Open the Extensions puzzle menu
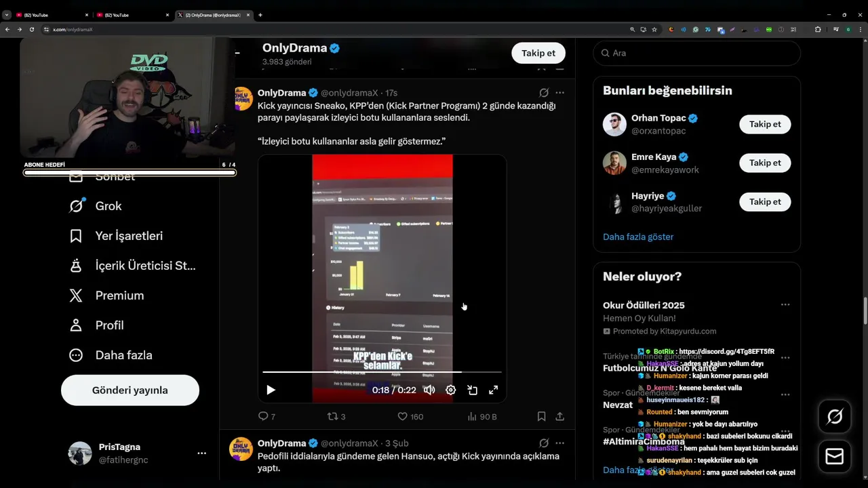The height and width of the screenshot is (488, 868). click(818, 30)
